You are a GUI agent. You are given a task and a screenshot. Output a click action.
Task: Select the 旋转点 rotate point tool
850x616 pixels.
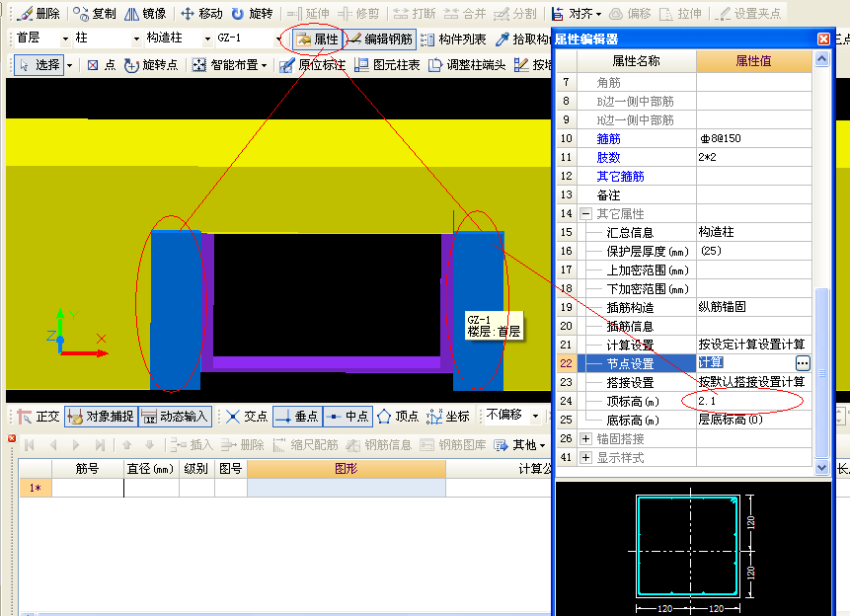tap(151, 65)
